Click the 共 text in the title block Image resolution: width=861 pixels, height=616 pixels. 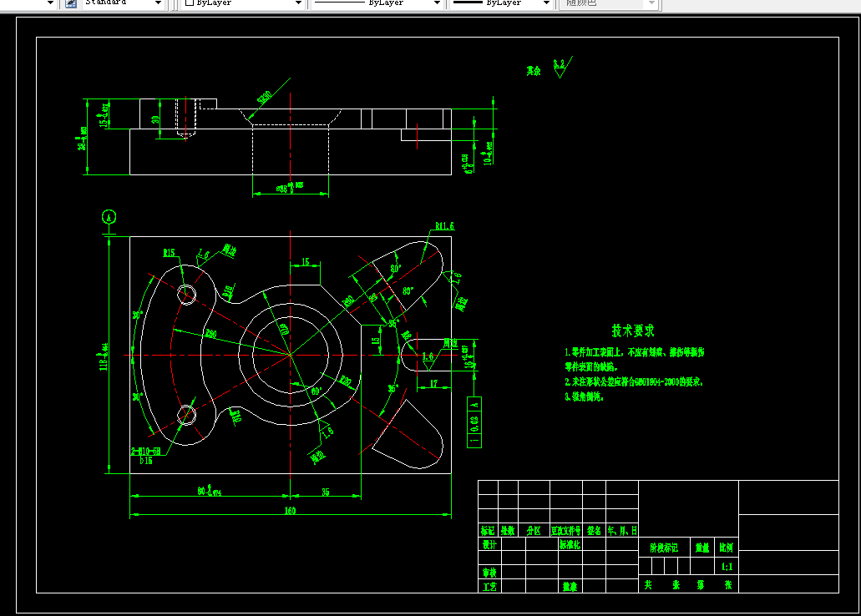[649, 585]
